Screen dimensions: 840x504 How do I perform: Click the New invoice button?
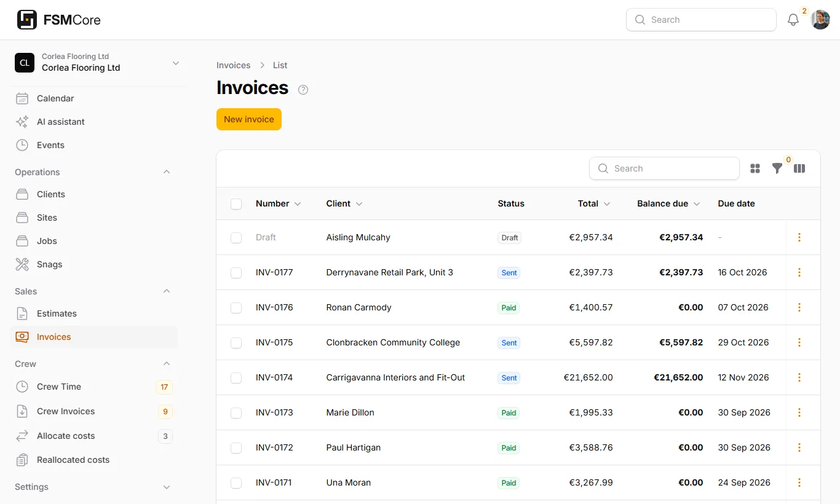point(249,119)
